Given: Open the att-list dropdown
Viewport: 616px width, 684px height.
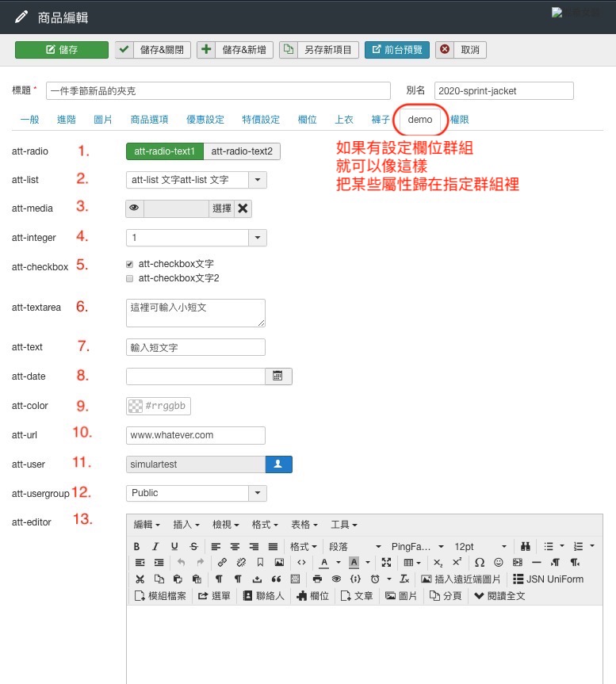Looking at the screenshot, I should [x=258, y=180].
